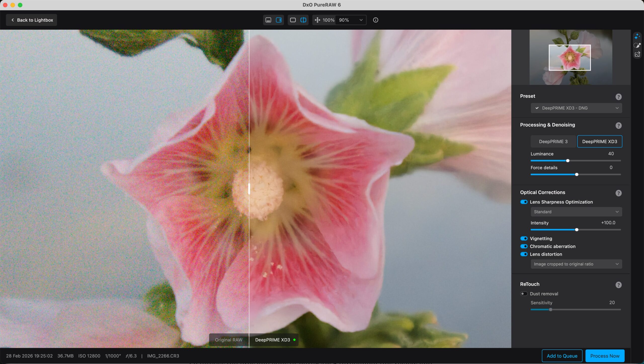Show the Original RAW label side
644x364 pixels.
[x=229, y=340]
